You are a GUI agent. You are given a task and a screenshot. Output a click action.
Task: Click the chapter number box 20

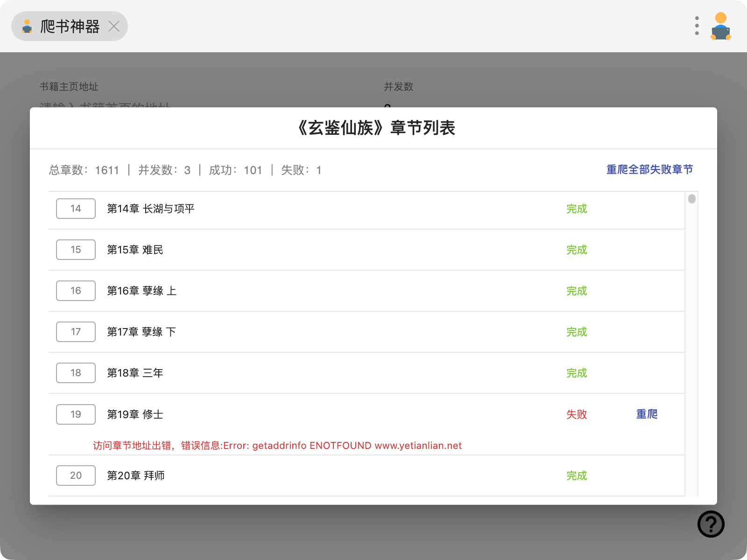click(76, 476)
